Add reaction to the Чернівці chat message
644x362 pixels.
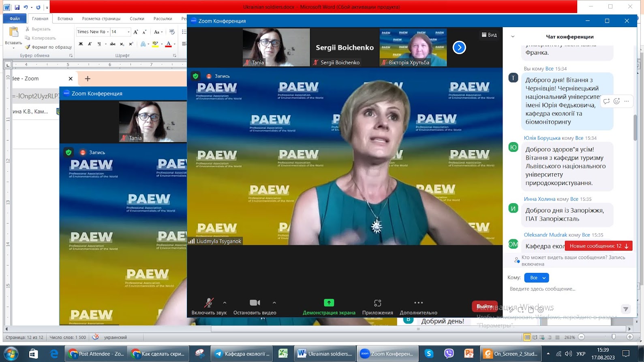click(x=616, y=101)
